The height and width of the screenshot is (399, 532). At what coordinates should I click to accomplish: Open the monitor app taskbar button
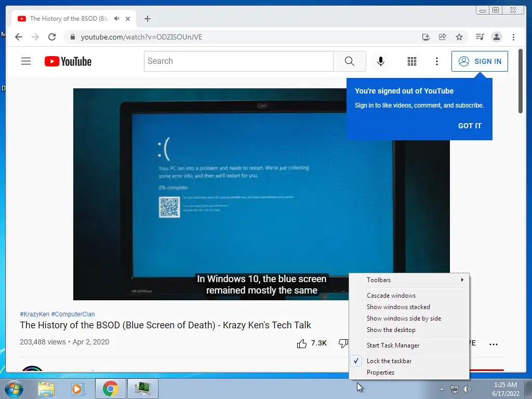(142, 389)
